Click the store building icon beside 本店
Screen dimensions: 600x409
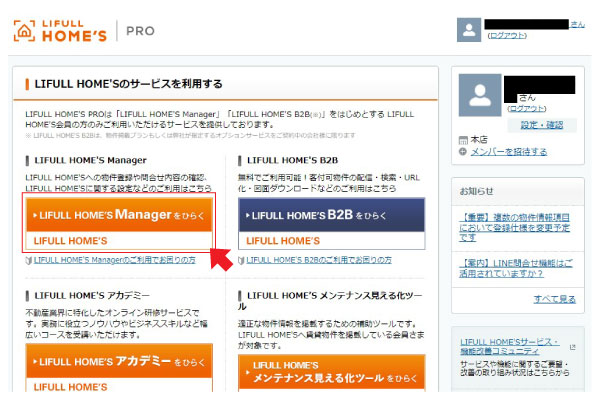(x=463, y=140)
